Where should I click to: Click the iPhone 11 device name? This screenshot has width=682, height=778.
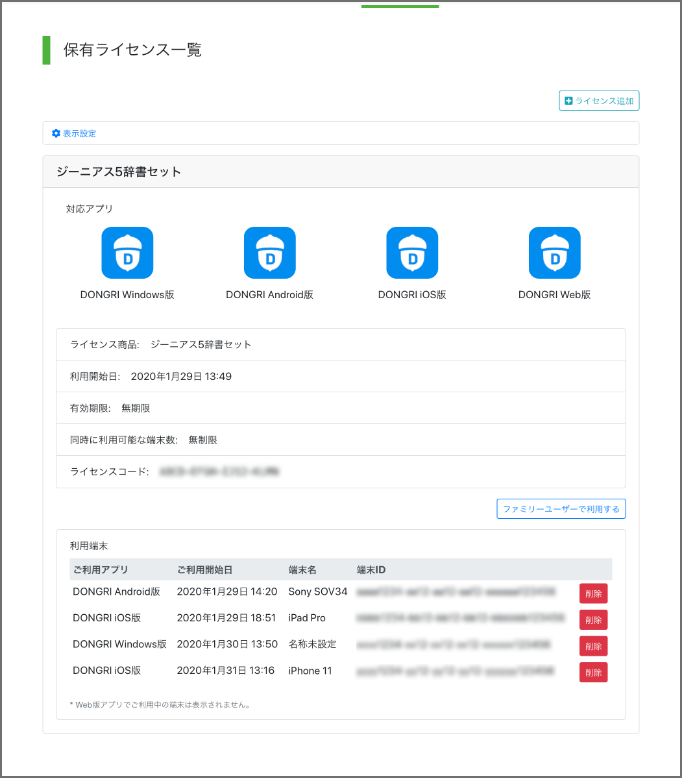[x=310, y=670]
